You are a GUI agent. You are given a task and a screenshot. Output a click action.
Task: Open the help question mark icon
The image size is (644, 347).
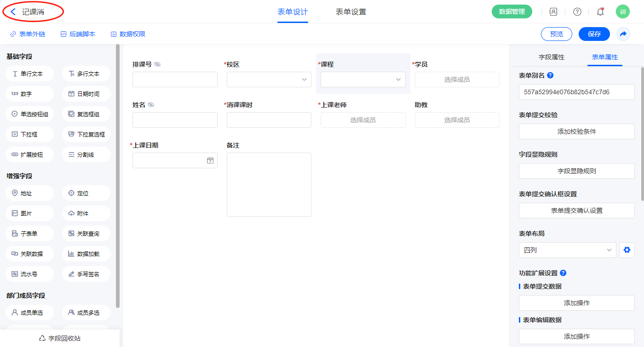pyautogui.click(x=577, y=12)
